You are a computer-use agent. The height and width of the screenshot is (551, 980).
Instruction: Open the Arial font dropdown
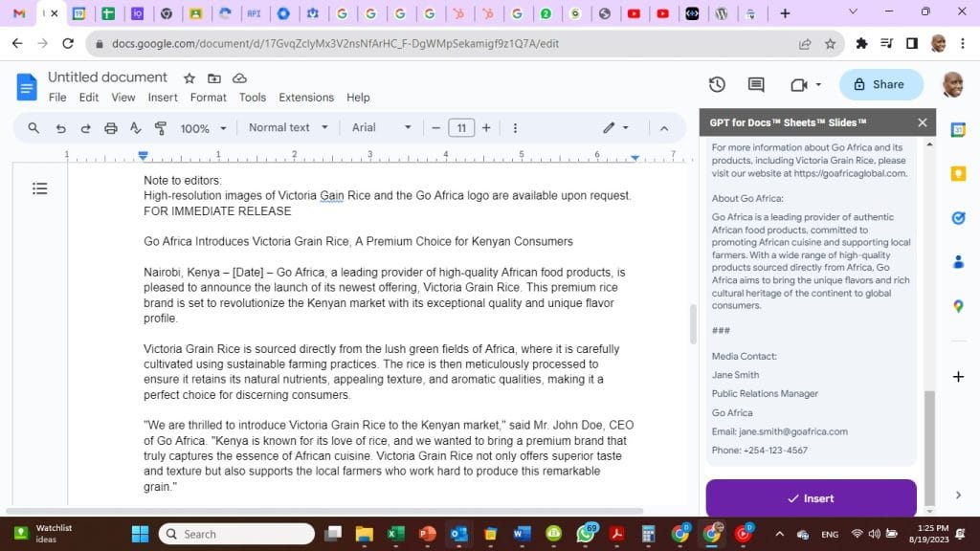pyautogui.click(x=381, y=128)
